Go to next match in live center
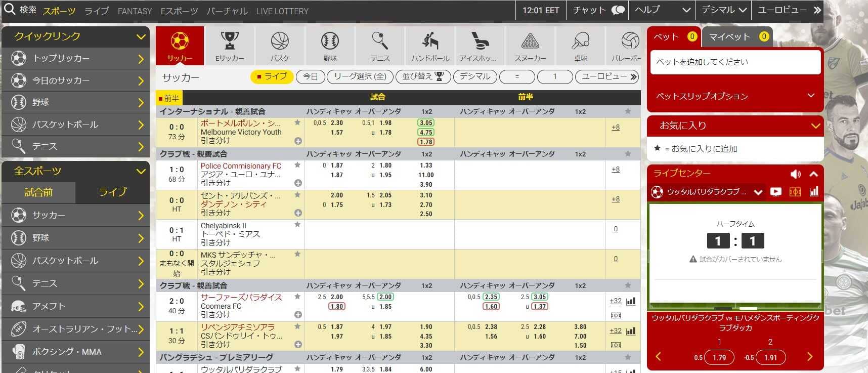The image size is (868, 373). point(809,357)
